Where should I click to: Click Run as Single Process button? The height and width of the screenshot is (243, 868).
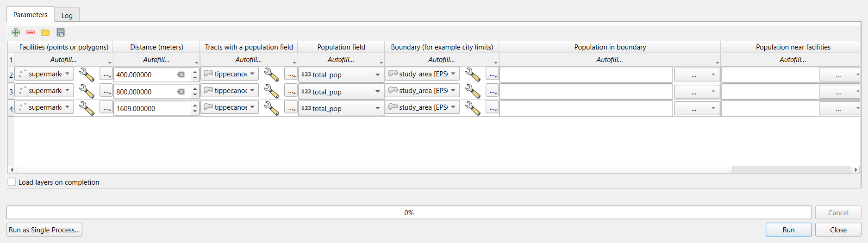point(44,230)
